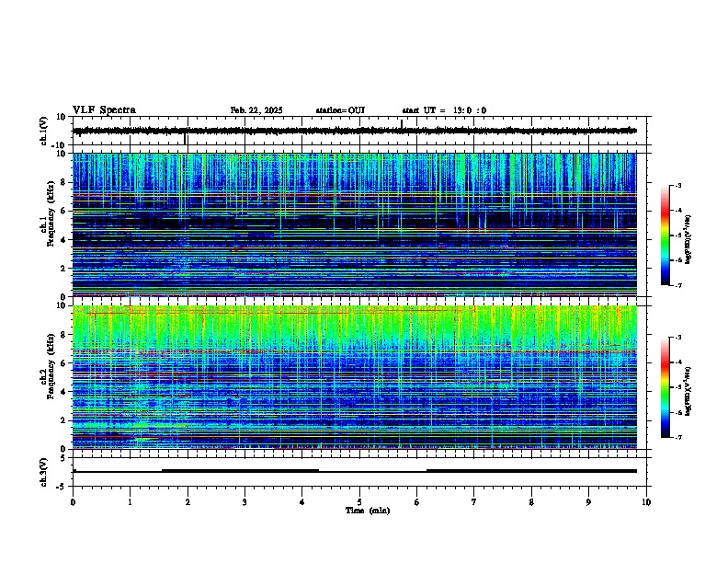Click the "station=OUI" header text
Screen dimensions: 728x563
pyautogui.click(x=340, y=110)
